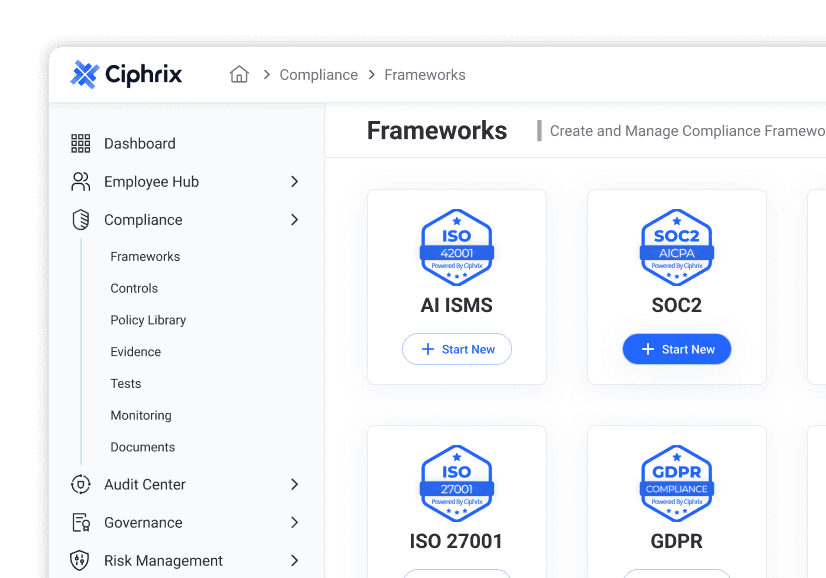Open the Governance menu item
Viewport: 826px width, 578px height.
(143, 523)
